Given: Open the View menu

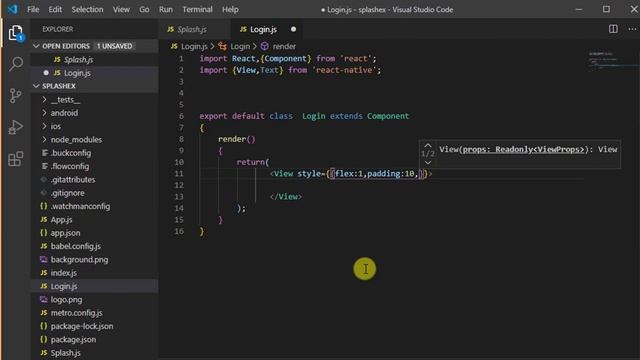Looking at the screenshot, I should click(x=121, y=9).
